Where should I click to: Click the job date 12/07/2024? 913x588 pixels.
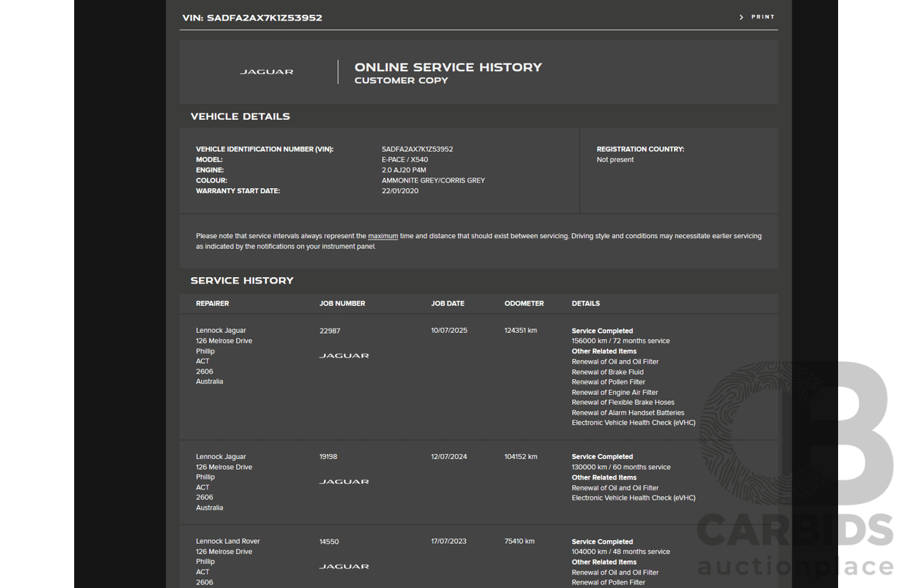pos(449,457)
